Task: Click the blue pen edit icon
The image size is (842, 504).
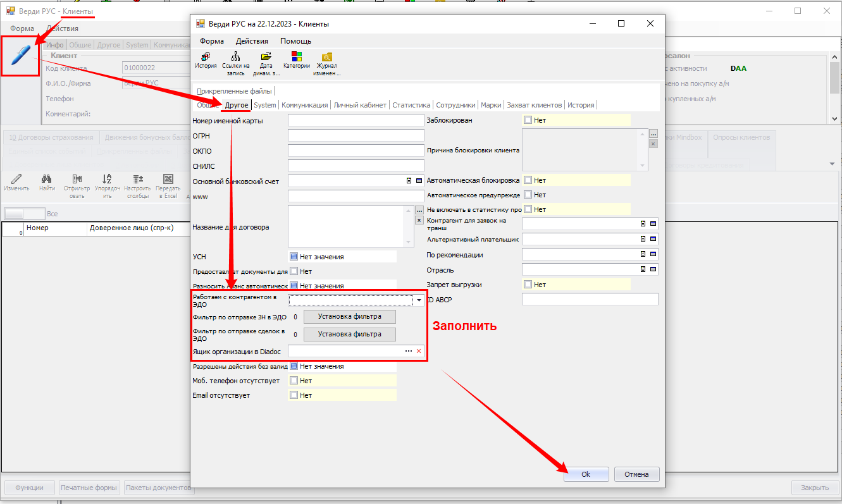Action: coord(20,56)
